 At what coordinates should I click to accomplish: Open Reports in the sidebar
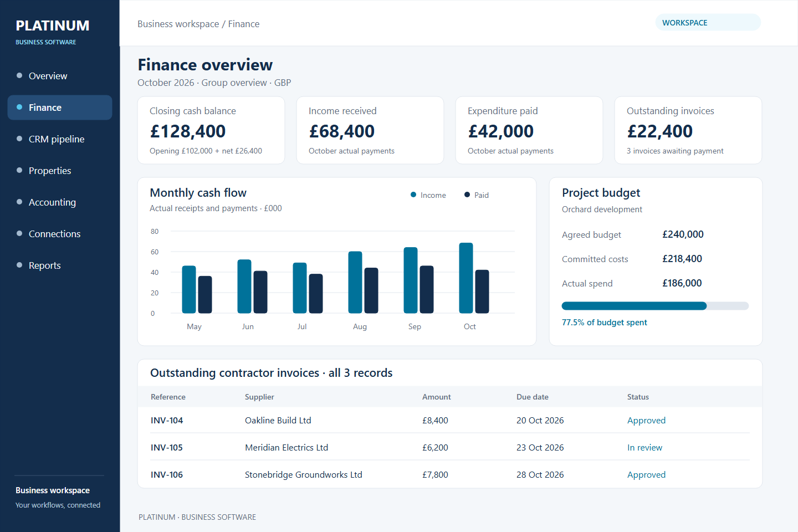(60, 265)
